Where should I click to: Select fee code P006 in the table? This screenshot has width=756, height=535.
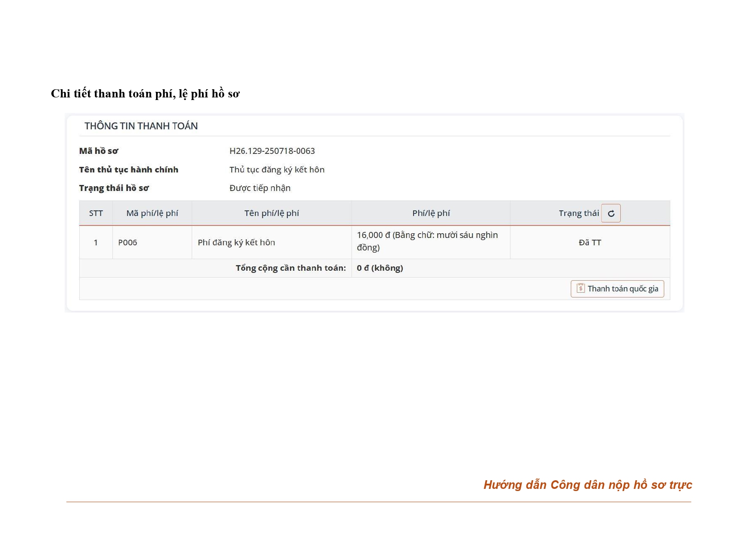click(x=128, y=243)
